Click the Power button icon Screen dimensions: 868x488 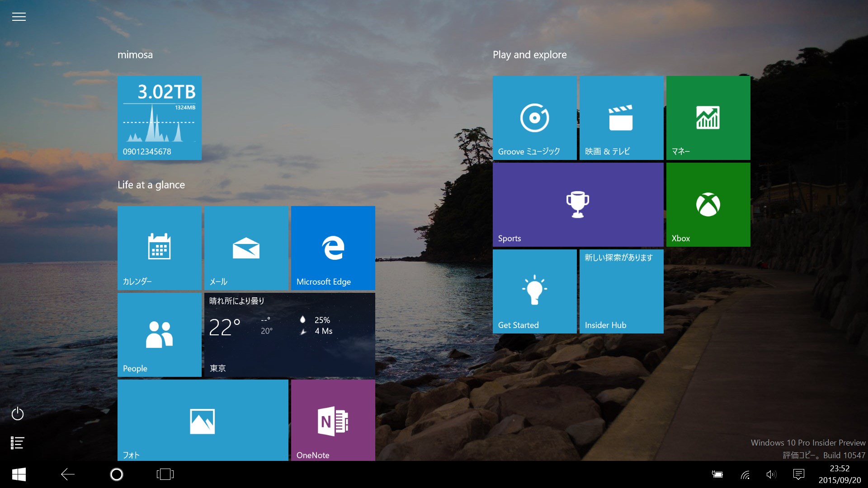(x=18, y=413)
